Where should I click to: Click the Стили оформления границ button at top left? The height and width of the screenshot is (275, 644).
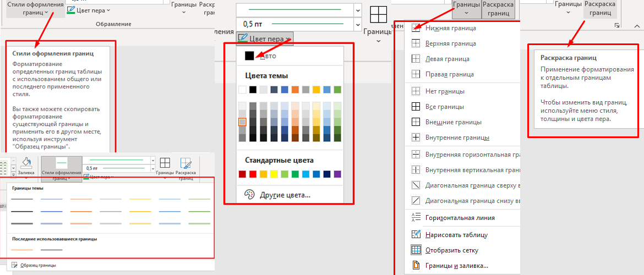(x=35, y=8)
